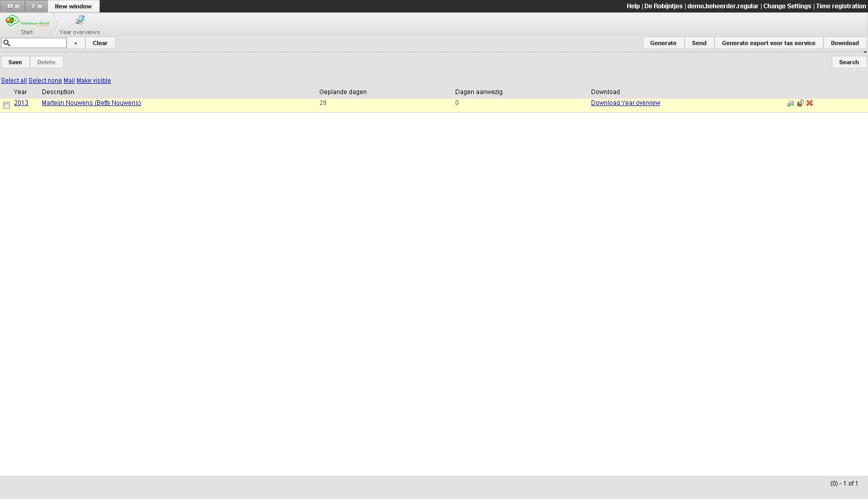
Task: Open Change Settings in the top bar
Action: (x=787, y=6)
